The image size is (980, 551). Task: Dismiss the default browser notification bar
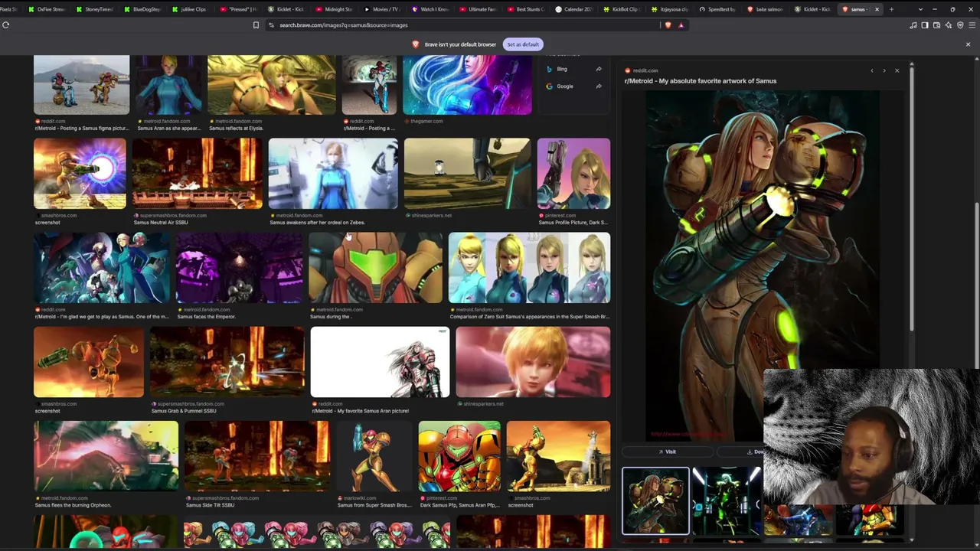968,44
